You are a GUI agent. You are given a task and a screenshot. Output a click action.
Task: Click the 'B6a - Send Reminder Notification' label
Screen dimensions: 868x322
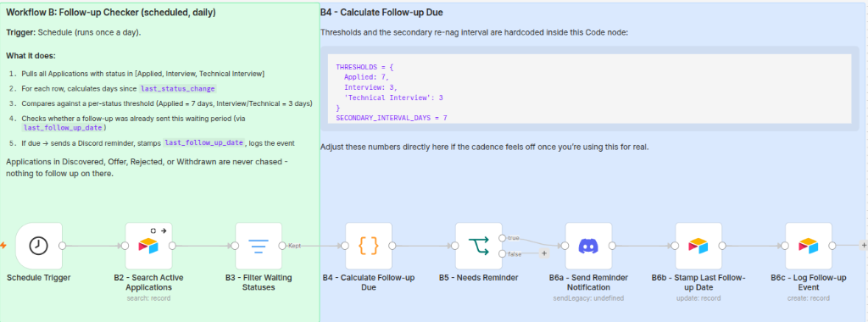coord(588,283)
